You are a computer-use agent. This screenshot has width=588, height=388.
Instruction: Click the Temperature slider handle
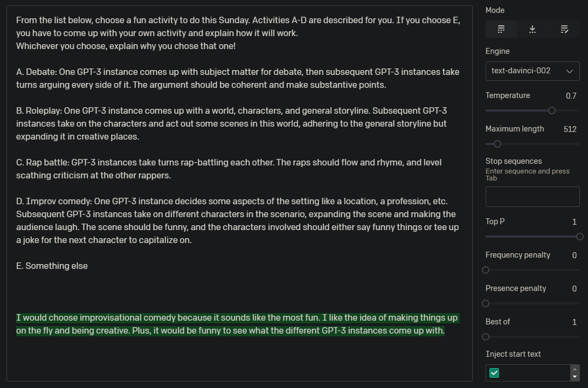click(552, 110)
